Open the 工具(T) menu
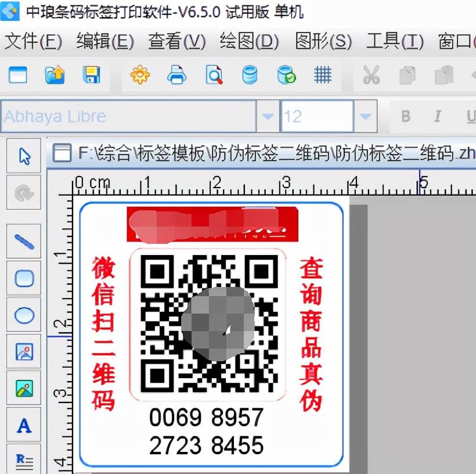The image size is (476, 474). pyautogui.click(x=395, y=41)
